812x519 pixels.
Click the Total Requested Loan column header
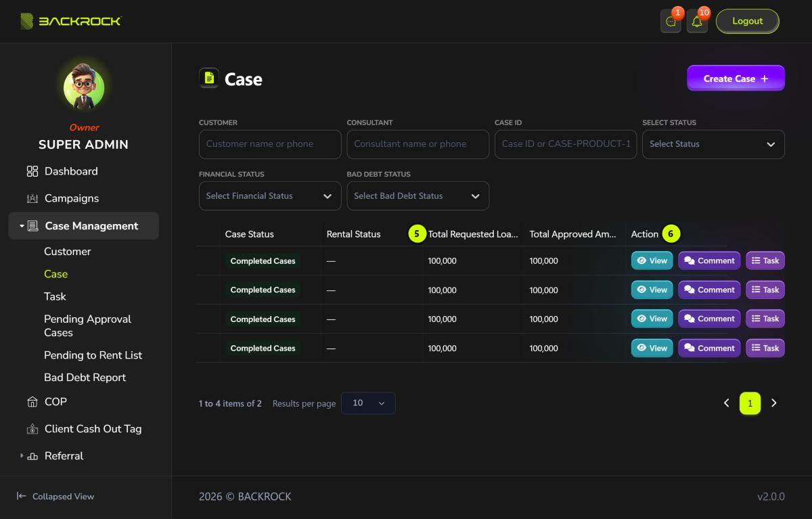(x=473, y=234)
